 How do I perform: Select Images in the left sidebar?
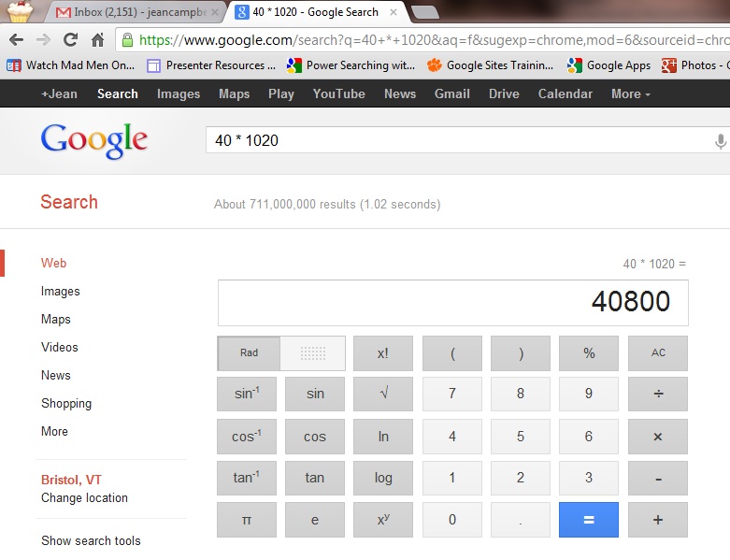(x=61, y=292)
